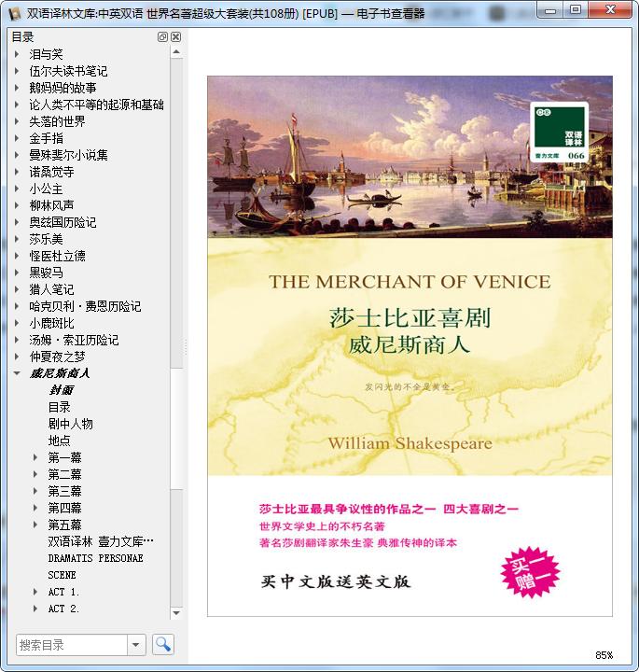Viewport: 639px width, 672px height.
Task: Open the 剧中人物 section
Action: point(70,424)
